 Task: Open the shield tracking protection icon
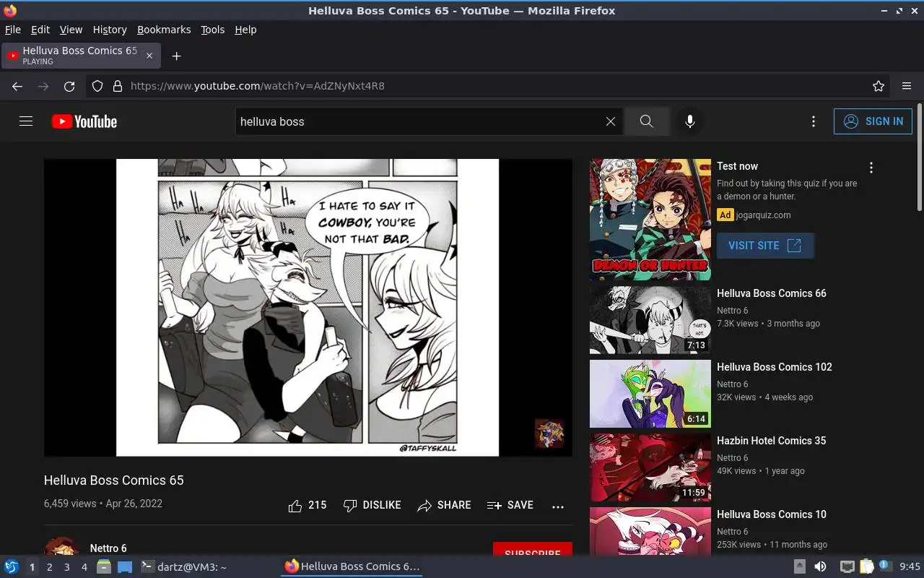coord(97,86)
